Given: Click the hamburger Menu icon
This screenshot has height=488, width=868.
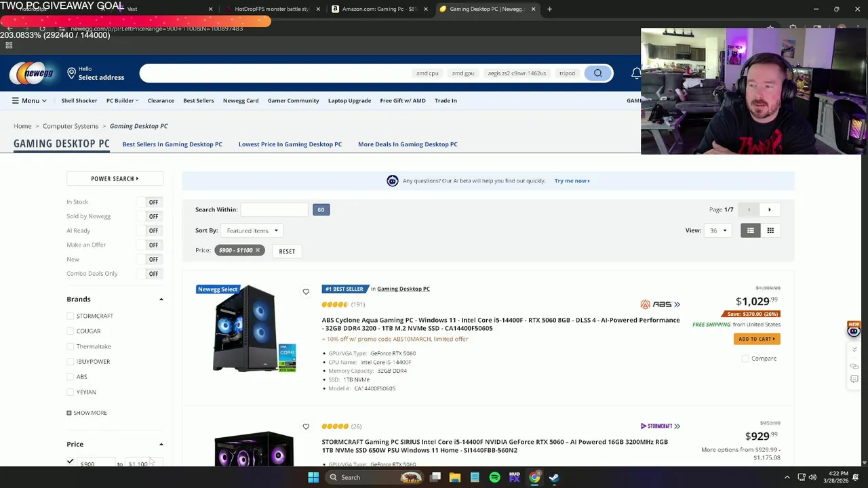Looking at the screenshot, I should [15, 100].
